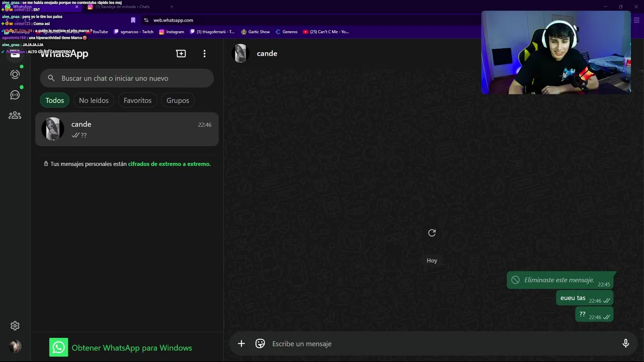Click the magnifier icon in the search box
The height and width of the screenshot is (362, 644).
pyautogui.click(x=51, y=78)
